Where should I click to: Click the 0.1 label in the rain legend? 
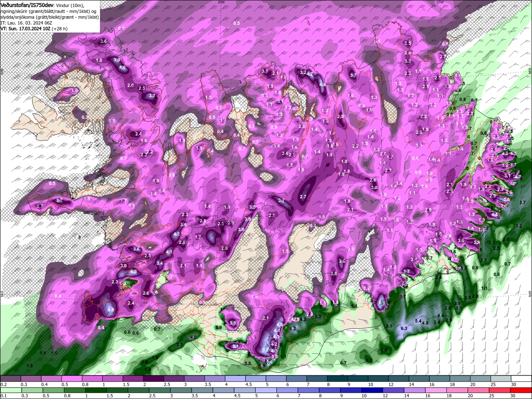(x=3, y=396)
